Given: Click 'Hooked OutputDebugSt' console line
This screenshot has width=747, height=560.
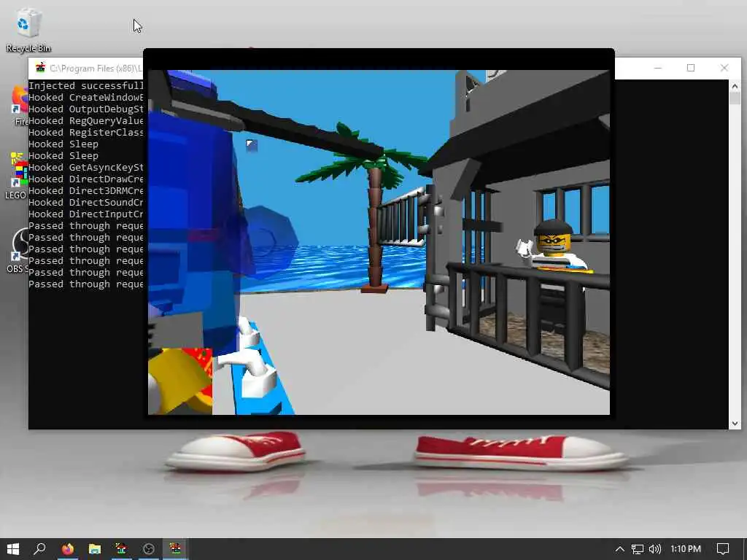Looking at the screenshot, I should pos(86,109).
